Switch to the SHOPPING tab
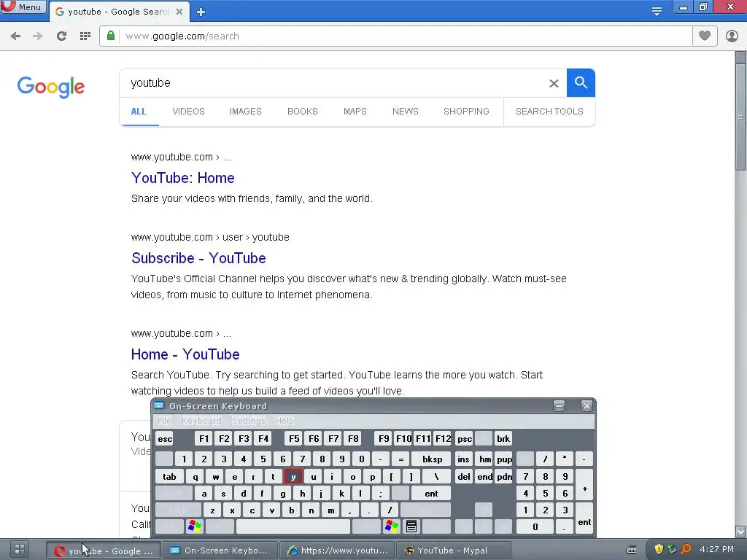Image resolution: width=747 pixels, height=560 pixels. [466, 112]
